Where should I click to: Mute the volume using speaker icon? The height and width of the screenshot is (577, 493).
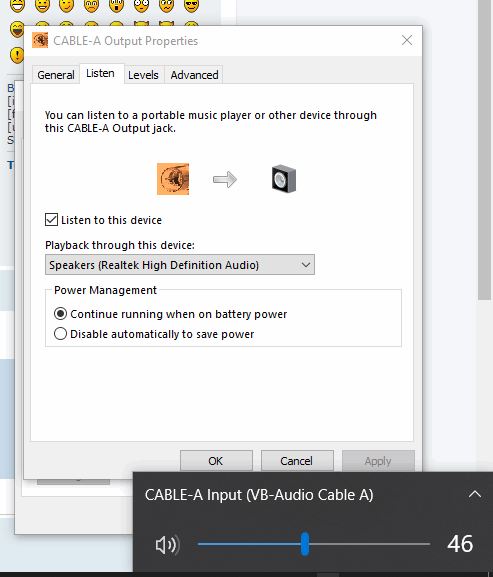click(x=167, y=544)
